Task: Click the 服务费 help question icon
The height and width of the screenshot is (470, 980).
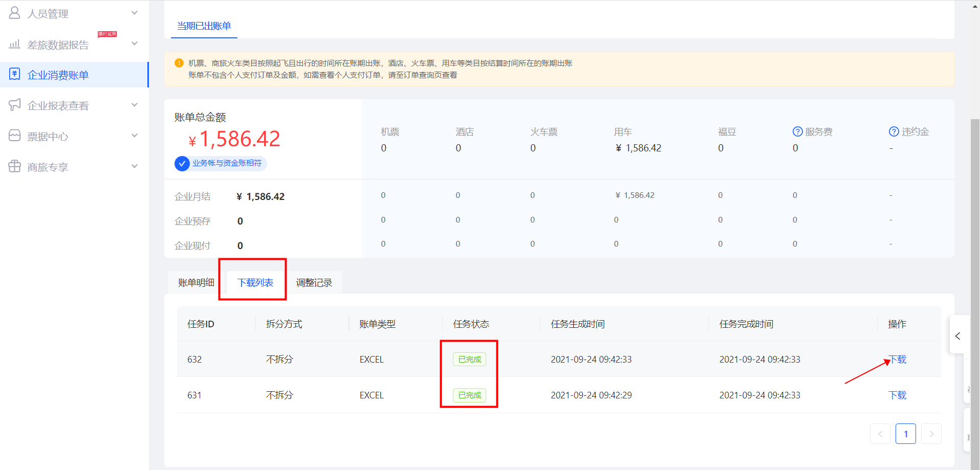Action: [797, 131]
